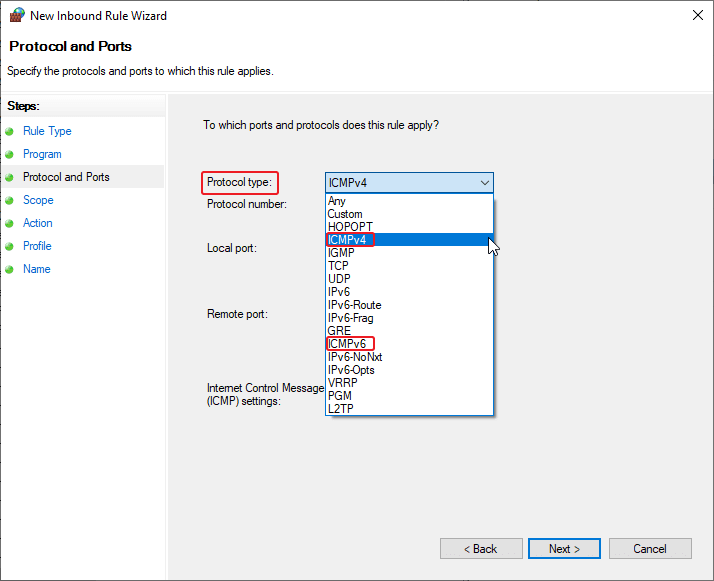Go to the Name step in sidebar
This screenshot has width=714, height=581.
[36, 269]
